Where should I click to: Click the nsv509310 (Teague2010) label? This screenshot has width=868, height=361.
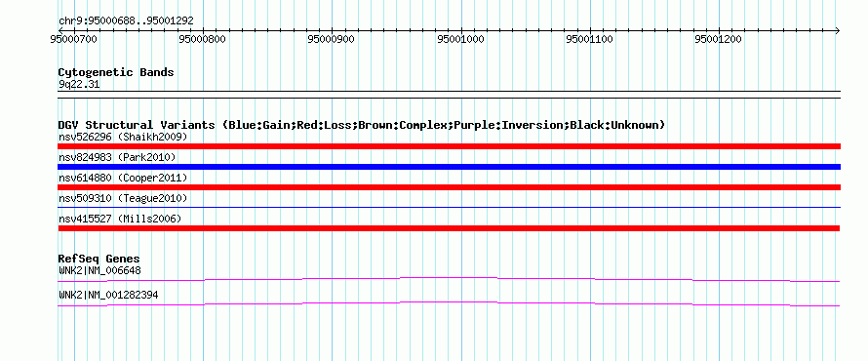pyautogui.click(x=123, y=198)
